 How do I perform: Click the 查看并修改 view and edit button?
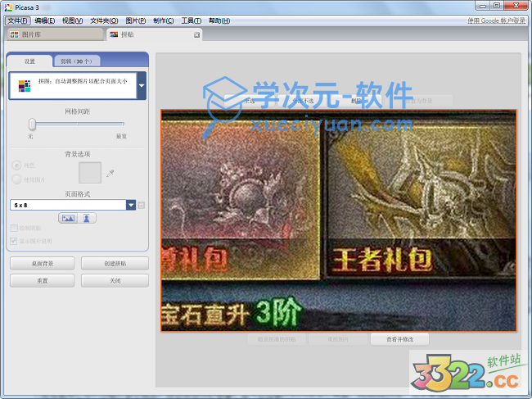pos(399,339)
